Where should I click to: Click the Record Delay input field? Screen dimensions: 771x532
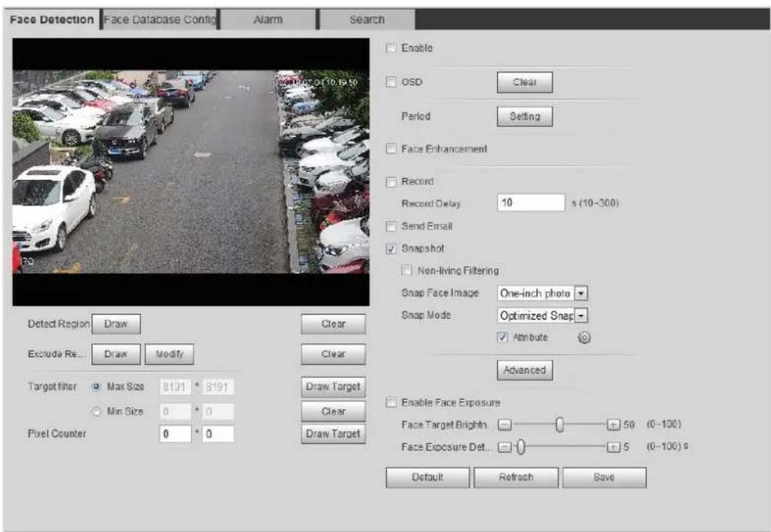click(531, 203)
